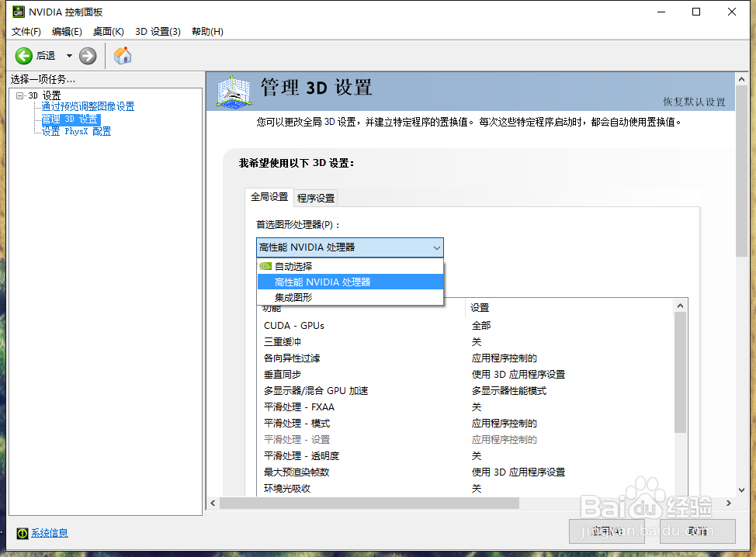The height and width of the screenshot is (557, 756).
Task: Select the 平滑处理 - 透明度 row
Action: click(466, 456)
